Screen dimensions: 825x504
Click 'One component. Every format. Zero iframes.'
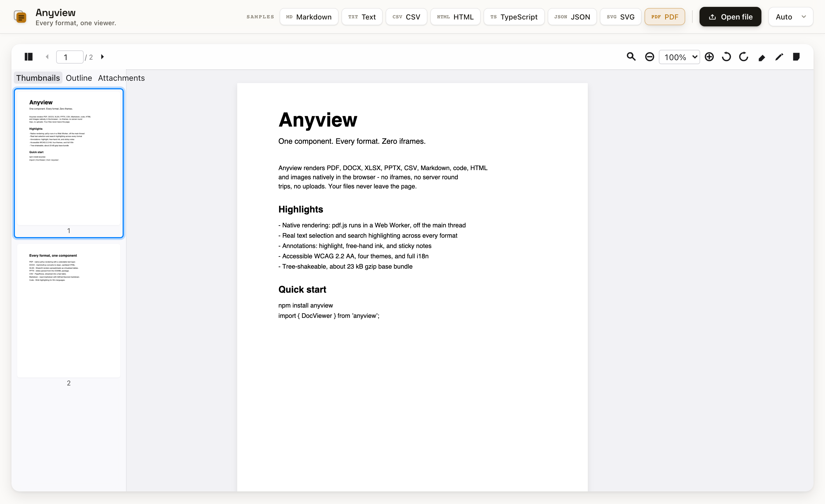pos(352,141)
